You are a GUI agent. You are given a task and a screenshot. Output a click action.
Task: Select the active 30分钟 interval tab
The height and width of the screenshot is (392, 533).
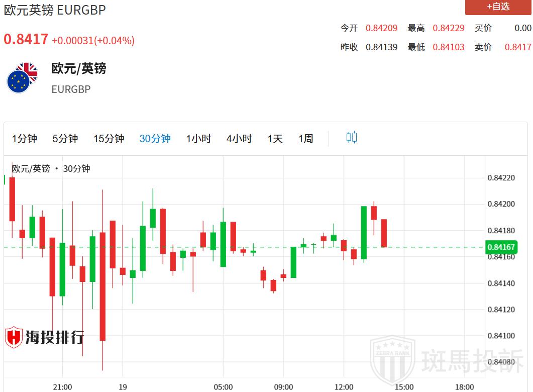[155, 139]
